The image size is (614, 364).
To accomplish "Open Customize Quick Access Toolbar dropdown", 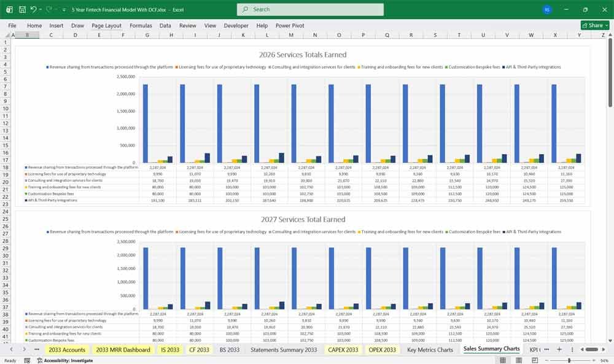I will (64, 10).
